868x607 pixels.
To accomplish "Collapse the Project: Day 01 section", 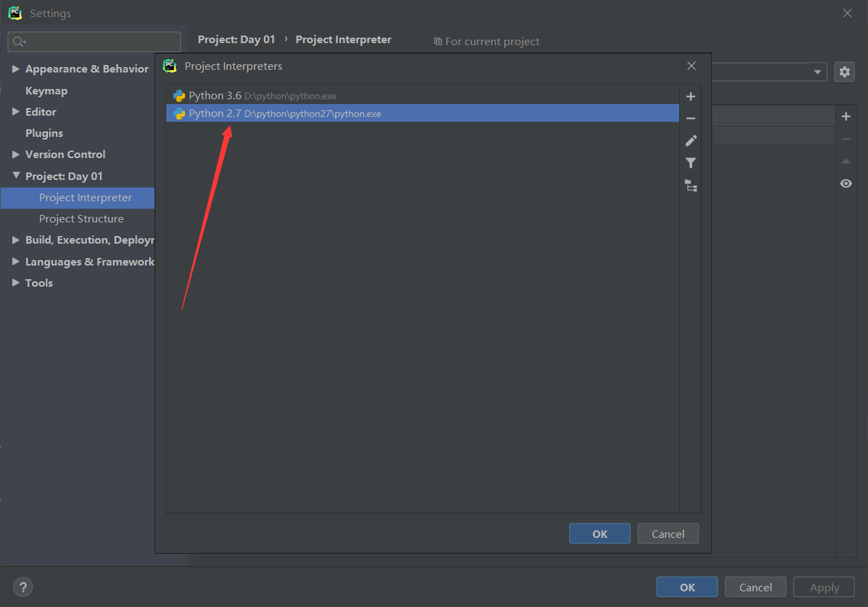I will 16,176.
